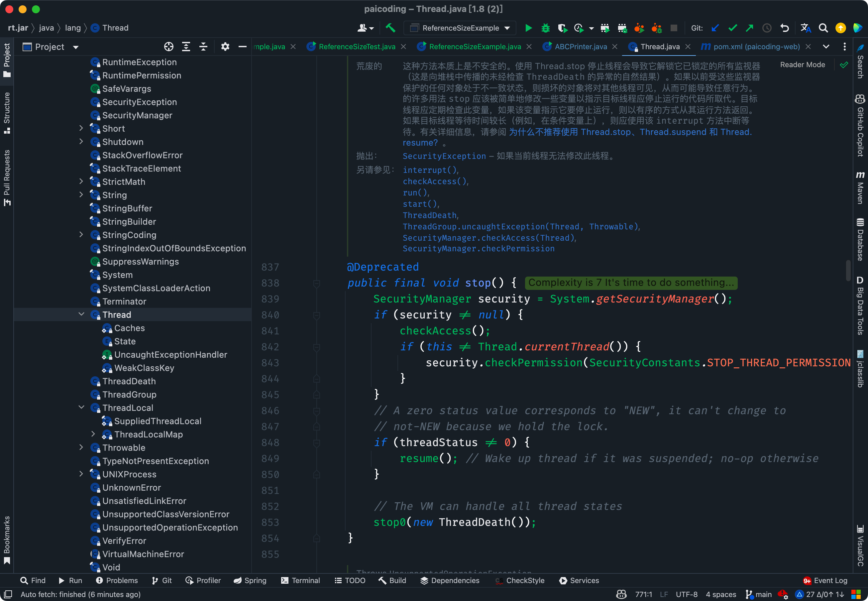
Task: Switch to the pom.xml (paicoding-web) tab
Action: click(x=757, y=46)
